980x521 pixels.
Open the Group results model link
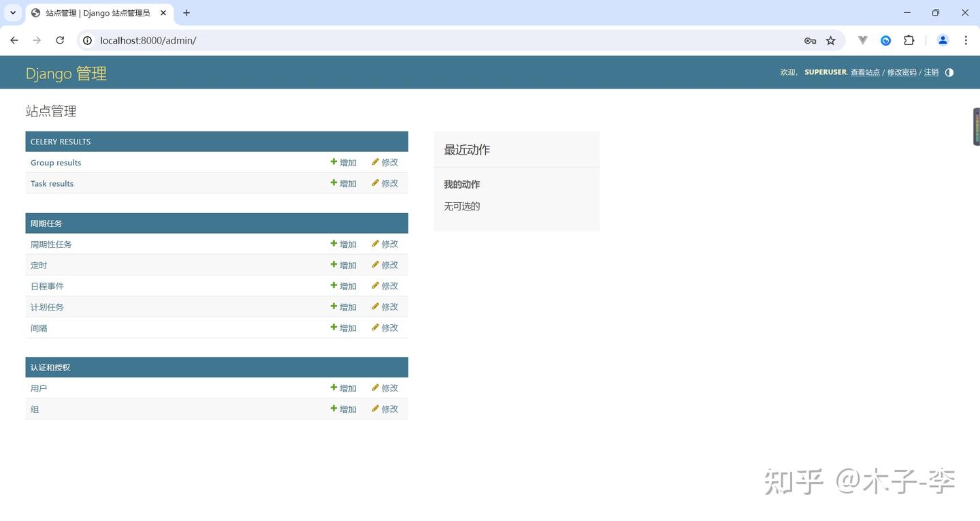[56, 163]
